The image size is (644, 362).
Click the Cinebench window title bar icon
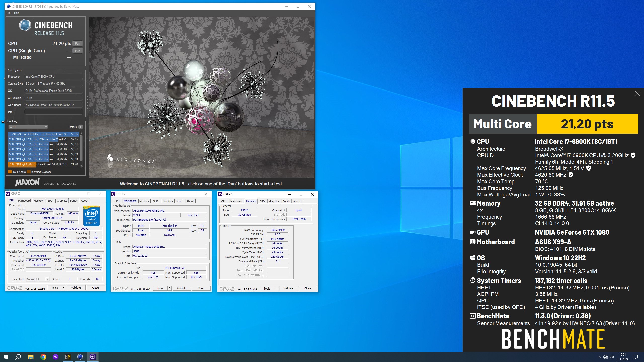9,6
